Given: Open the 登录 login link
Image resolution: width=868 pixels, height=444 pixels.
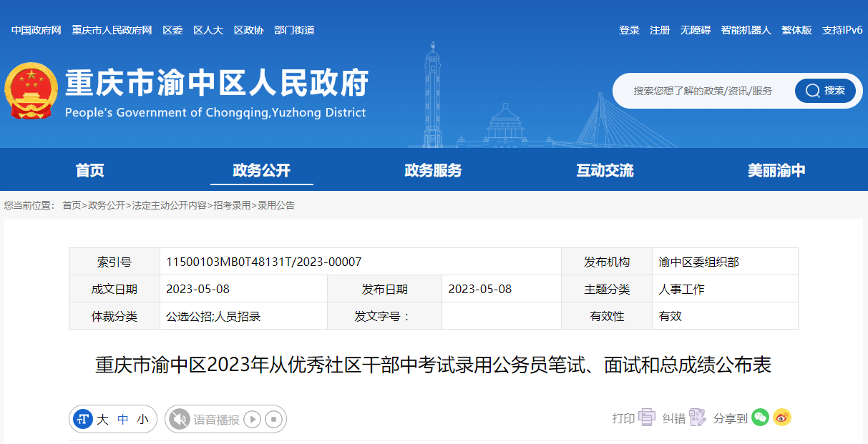Looking at the screenshot, I should 629,30.
